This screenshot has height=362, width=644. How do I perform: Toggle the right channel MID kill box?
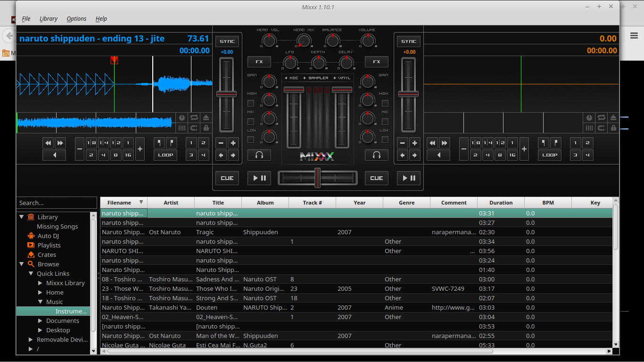(385, 121)
